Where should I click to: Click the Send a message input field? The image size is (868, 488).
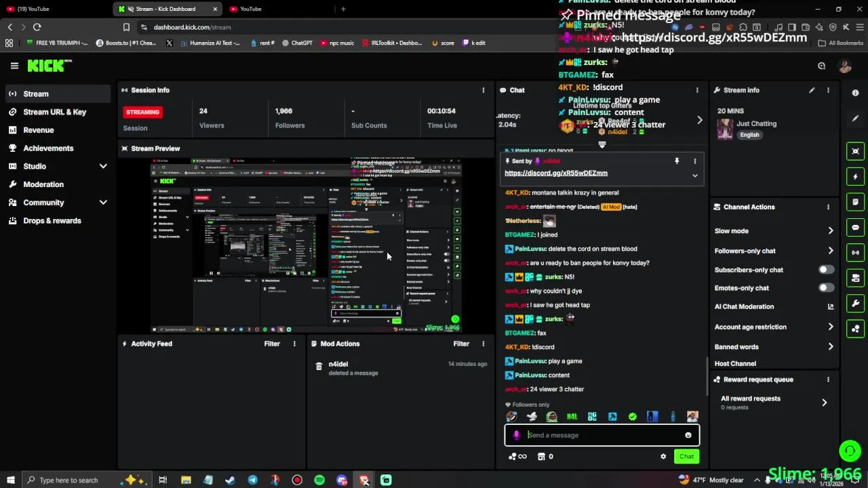point(602,435)
